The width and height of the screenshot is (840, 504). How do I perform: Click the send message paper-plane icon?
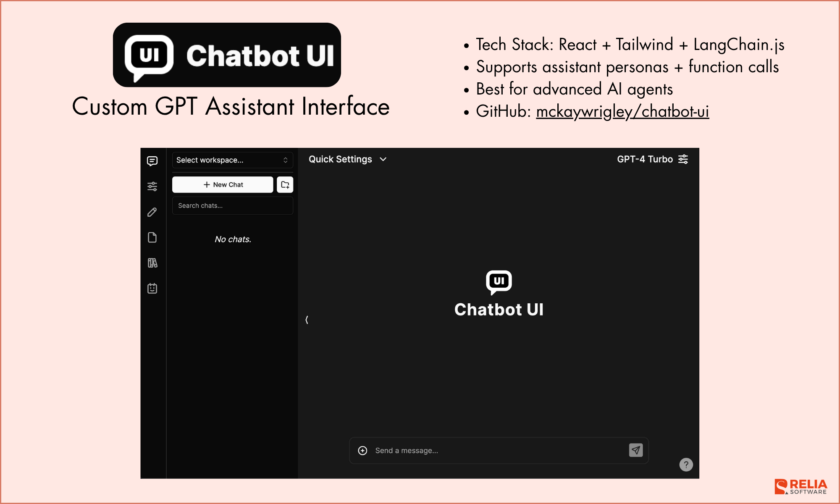[x=636, y=450]
